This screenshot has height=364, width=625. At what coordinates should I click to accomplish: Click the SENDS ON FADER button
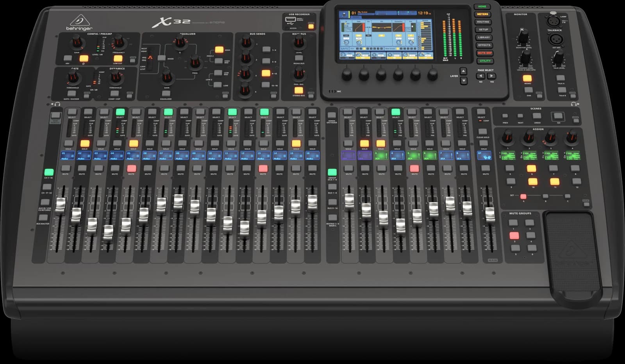[x=332, y=115]
